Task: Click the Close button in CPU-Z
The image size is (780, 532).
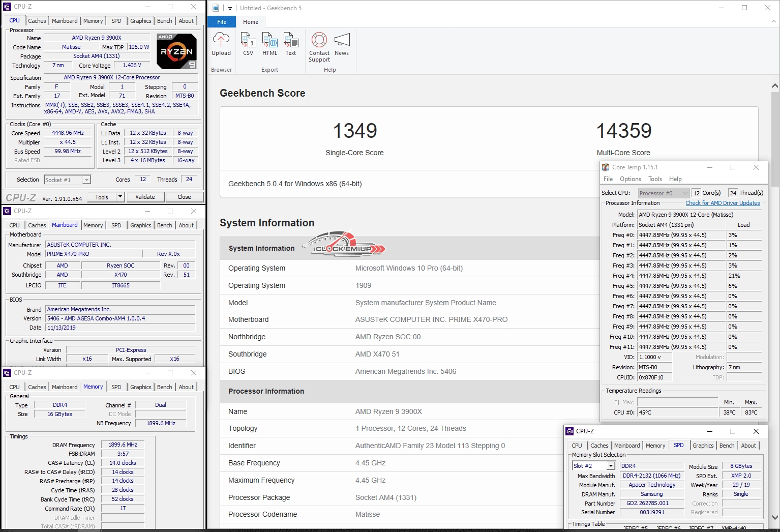Action: [x=184, y=197]
